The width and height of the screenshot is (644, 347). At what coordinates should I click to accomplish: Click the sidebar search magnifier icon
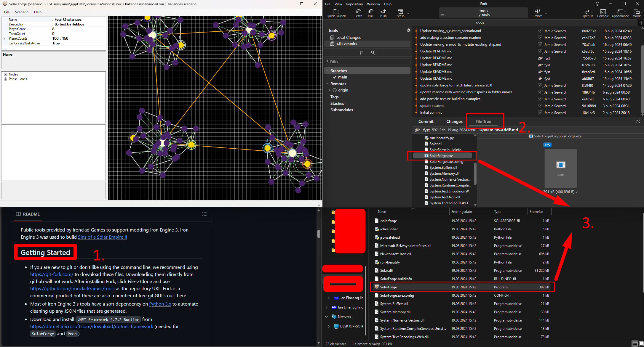coord(373,53)
